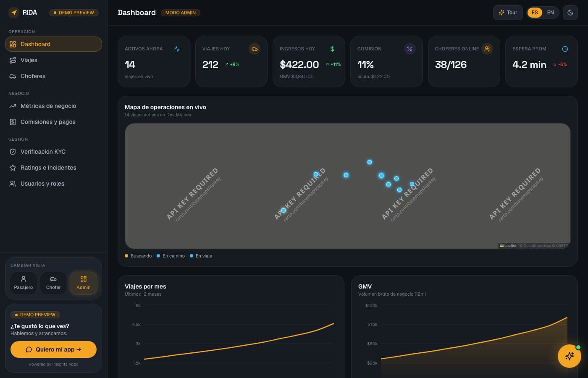Click the En viaje legend item
Viewport: 588px width, 378px height.
coord(201,256)
